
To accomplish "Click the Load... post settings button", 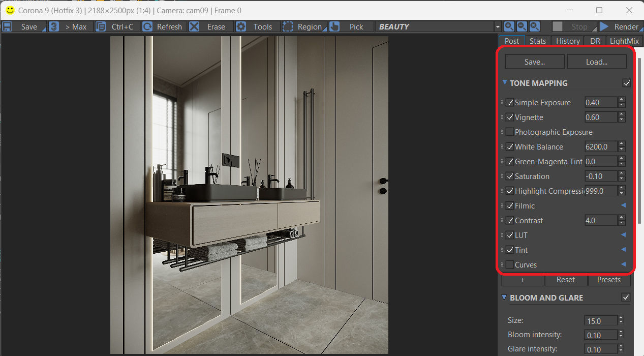I will click(597, 62).
